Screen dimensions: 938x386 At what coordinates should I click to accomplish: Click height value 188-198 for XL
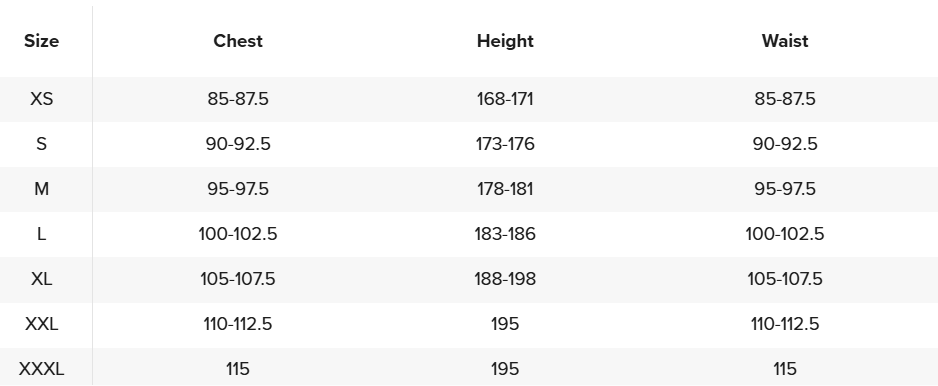click(x=505, y=279)
